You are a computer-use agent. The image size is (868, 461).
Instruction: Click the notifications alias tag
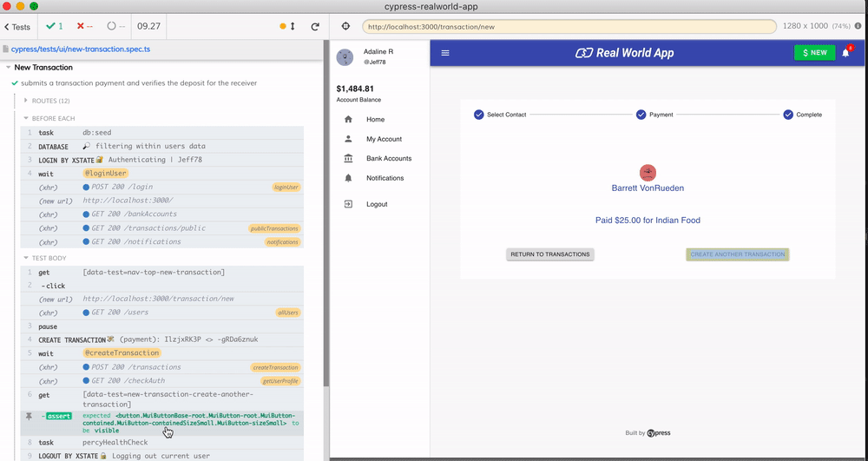(282, 242)
